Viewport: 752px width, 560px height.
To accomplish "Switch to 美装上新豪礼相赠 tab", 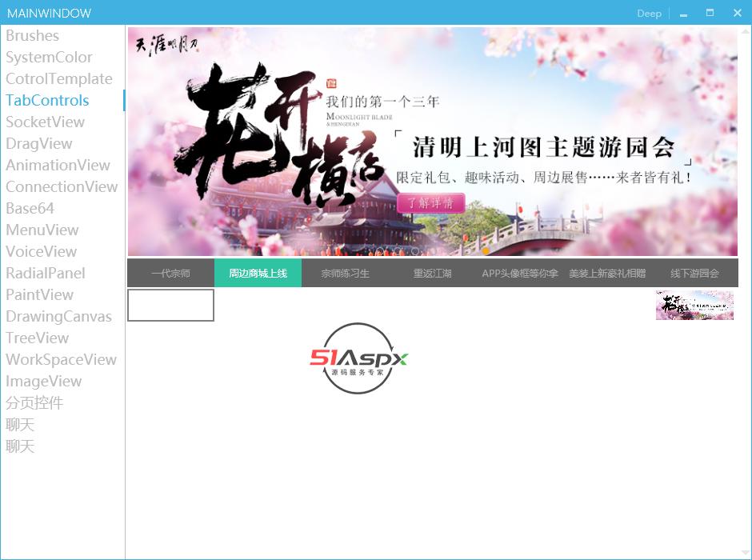I will pyautogui.click(x=607, y=274).
